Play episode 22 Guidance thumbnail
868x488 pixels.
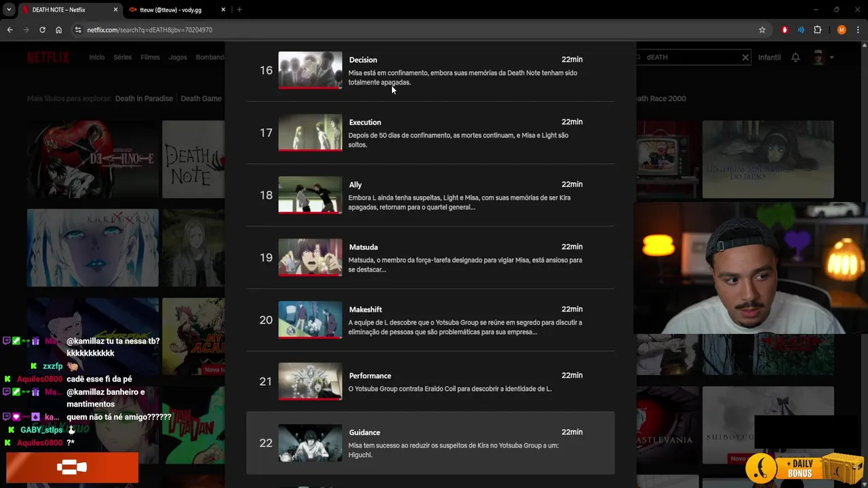pos(310,443)
